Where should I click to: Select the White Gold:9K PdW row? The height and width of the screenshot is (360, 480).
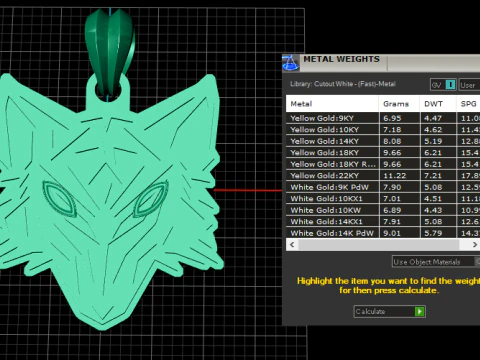pos(383,187)
